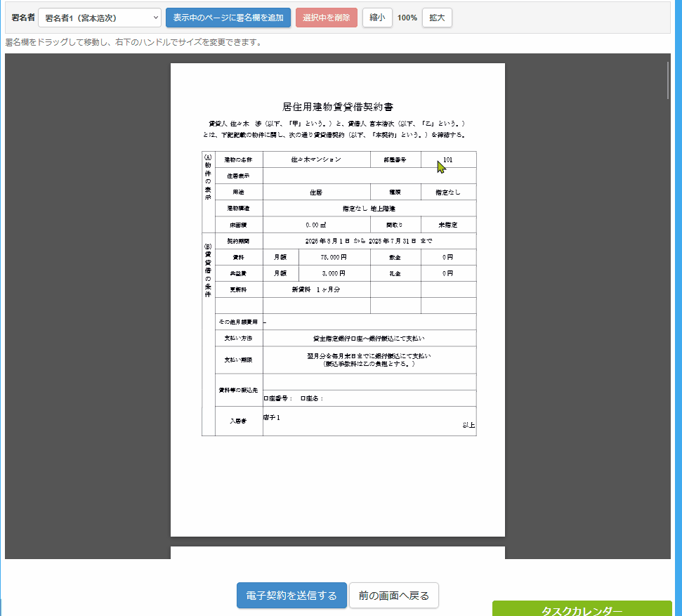The height and width of the screenshot is (616, 682).
Task: Click the 未指定 layout cell
Action: tap(448, 225)
